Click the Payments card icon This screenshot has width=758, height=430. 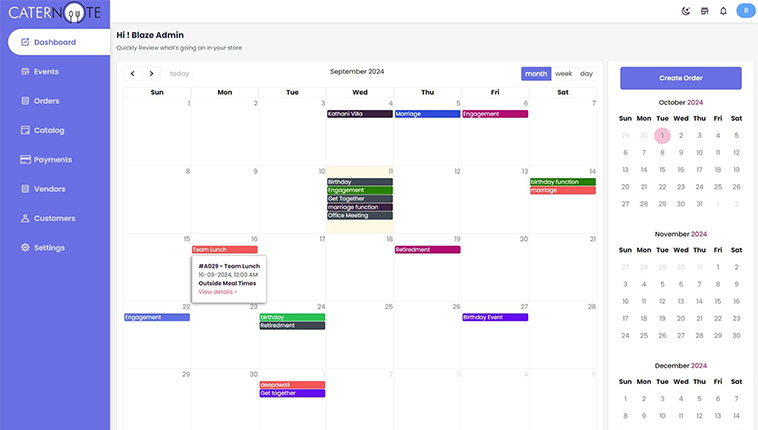pyautogui.click(x=25, y=159)
